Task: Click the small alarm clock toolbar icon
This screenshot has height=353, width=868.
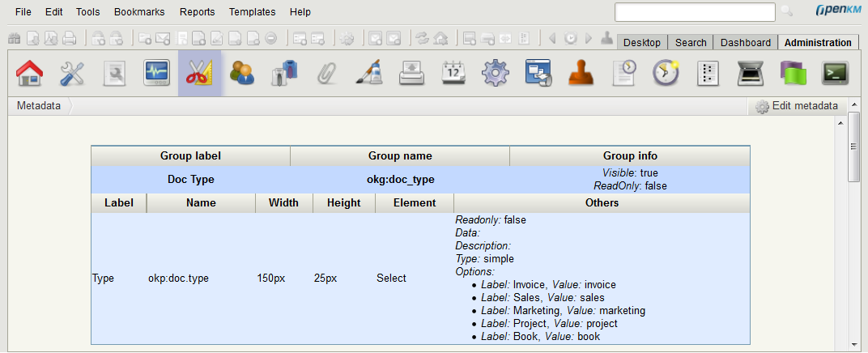Action: pyautogui.click(x=571, y=38)
